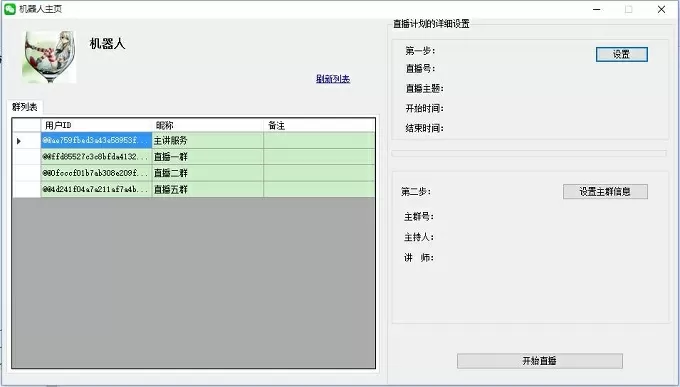Click the 设置 button in step one
680x387 pixels.
point(621,54)
